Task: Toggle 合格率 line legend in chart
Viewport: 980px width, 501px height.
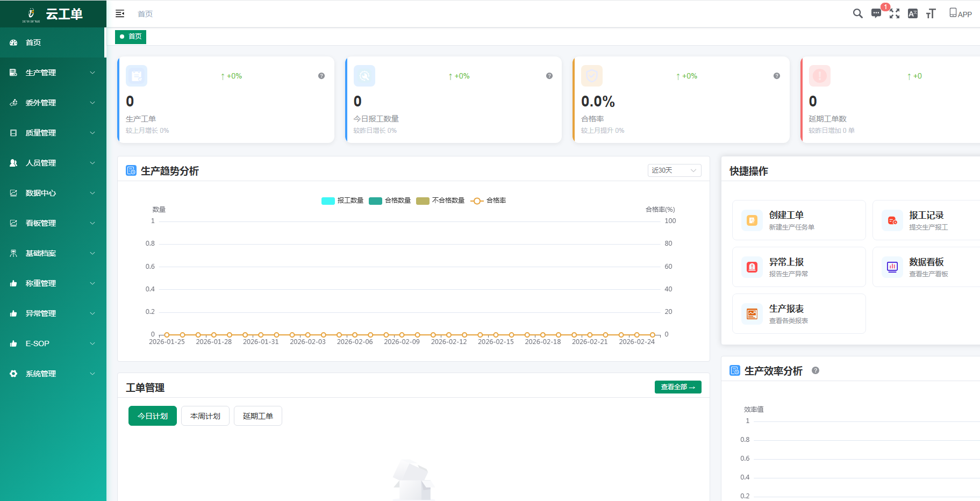Action: click(488, 201)
